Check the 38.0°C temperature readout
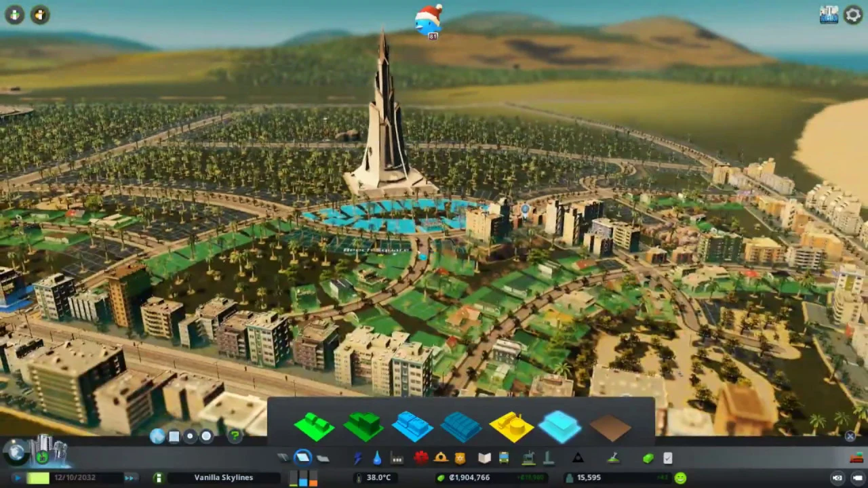This screenshot has height=488, width=868. pos(378,478)
